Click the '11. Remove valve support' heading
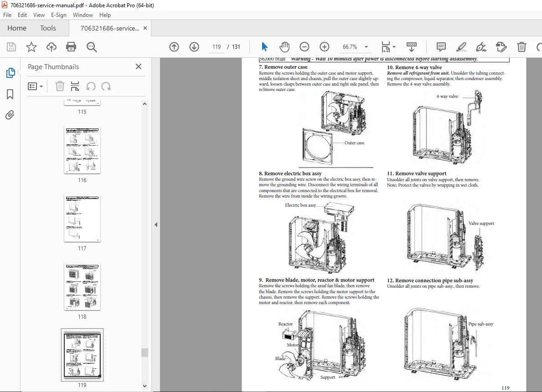 point(417,173)
